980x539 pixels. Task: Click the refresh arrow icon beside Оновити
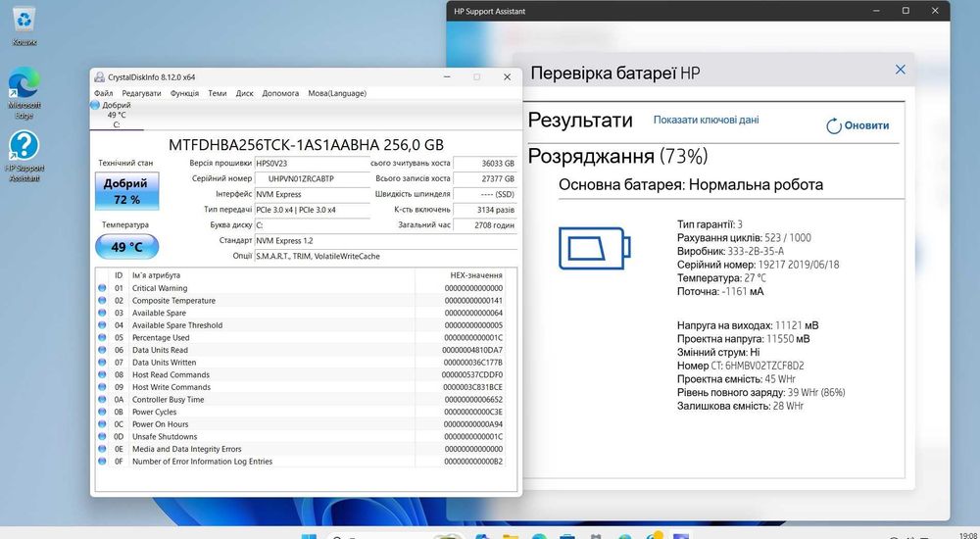click(834, 125)
